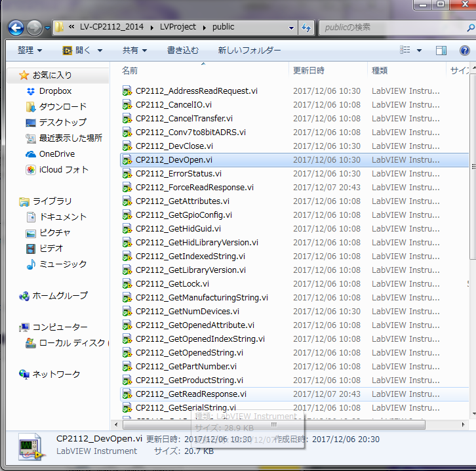The image size is (476, 471).
Task: Open 最近表示した場所 in favorites
Action: point(70,138)
